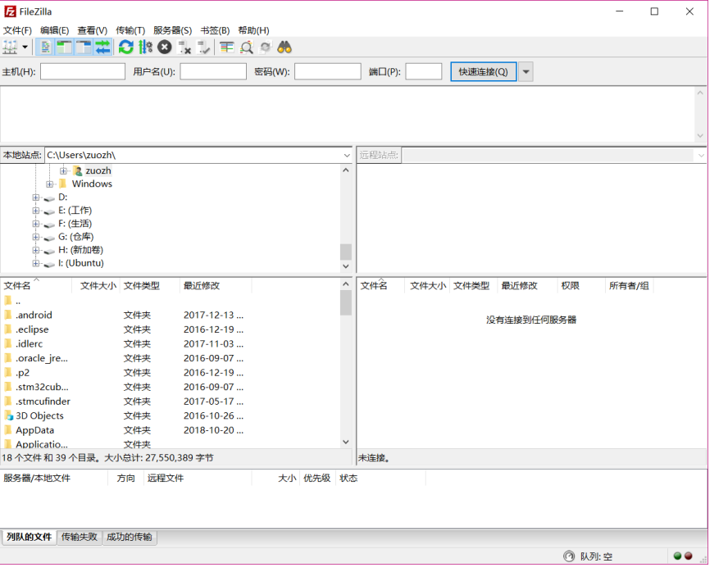
Task: Cancel the current operation icon
Action: [162, 47]
